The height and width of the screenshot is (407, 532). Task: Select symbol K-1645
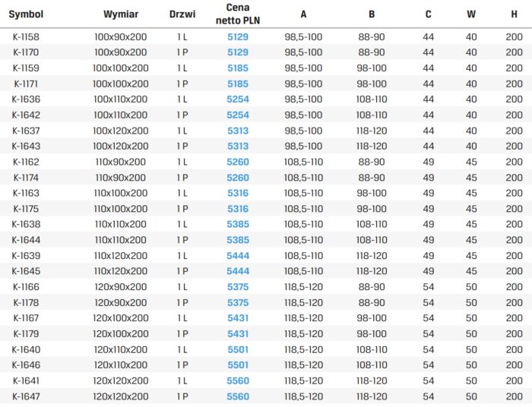(x=26, y=271)
